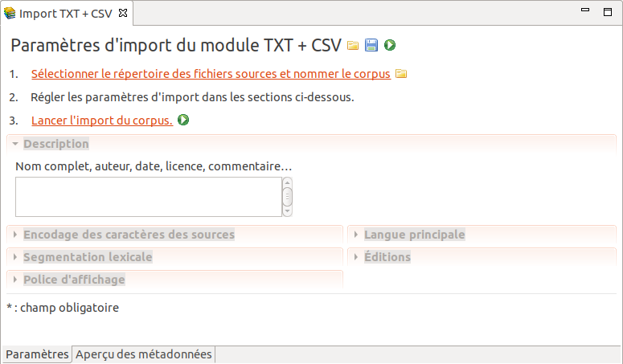Click inside the description text area
This screenshot has height=364, width=623.
[149, 197]
